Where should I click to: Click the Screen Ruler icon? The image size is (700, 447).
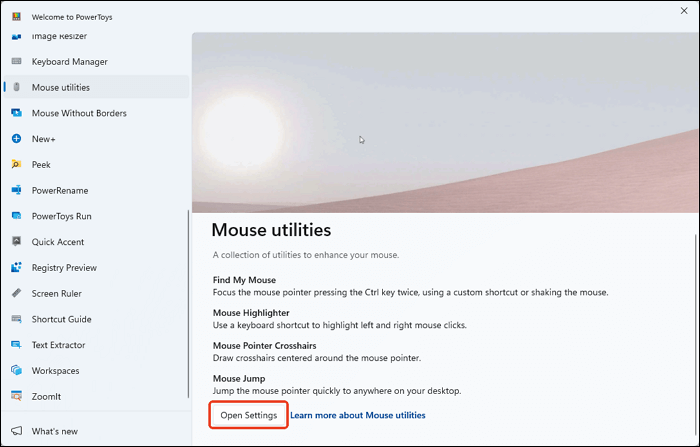(17, 293)
